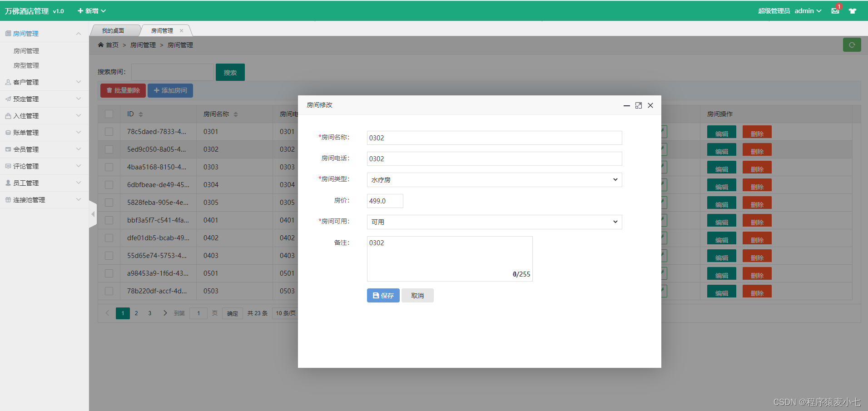This screenshot has width=868, height=411.
Task: Toggle select-all checkbox in table header
Action: tap(109, 114)
